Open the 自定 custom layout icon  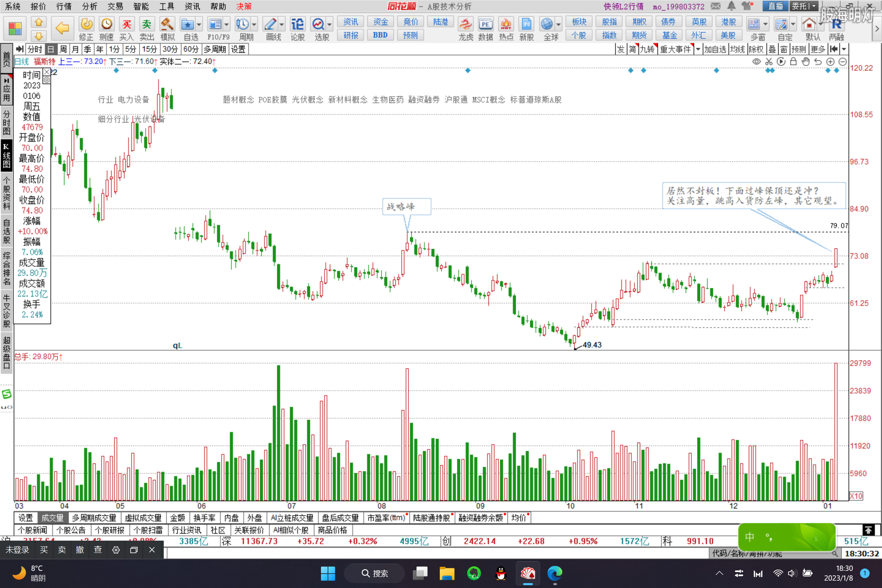[x=781, y=24]
